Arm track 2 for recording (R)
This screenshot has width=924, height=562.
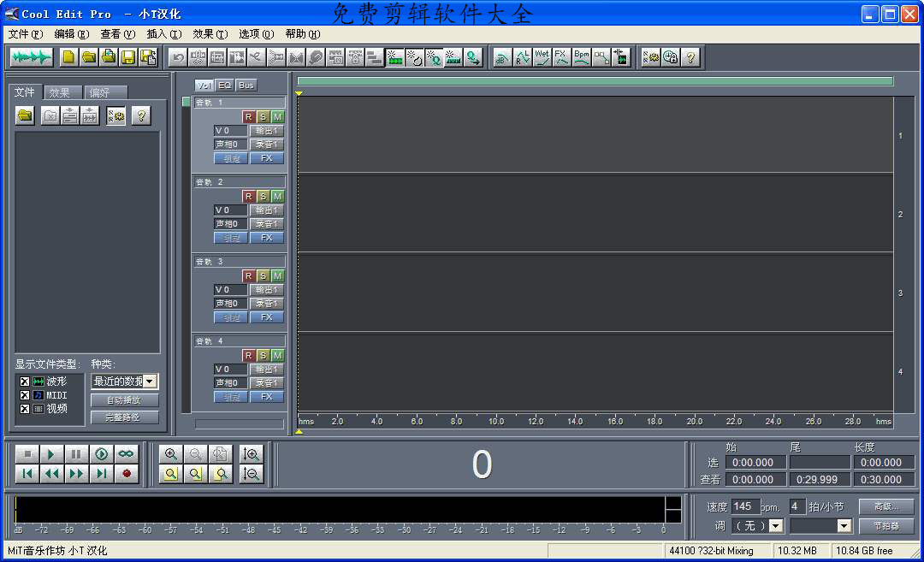coord(248,196)
